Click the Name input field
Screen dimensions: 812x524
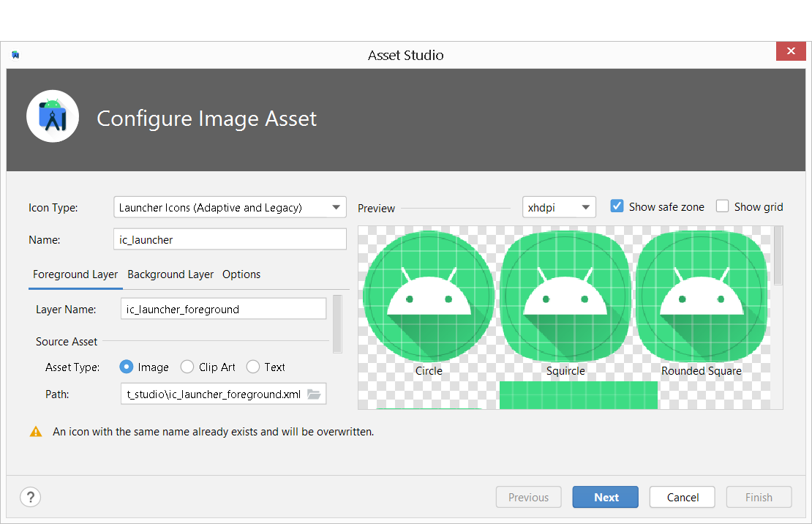[x=230, y=239]
